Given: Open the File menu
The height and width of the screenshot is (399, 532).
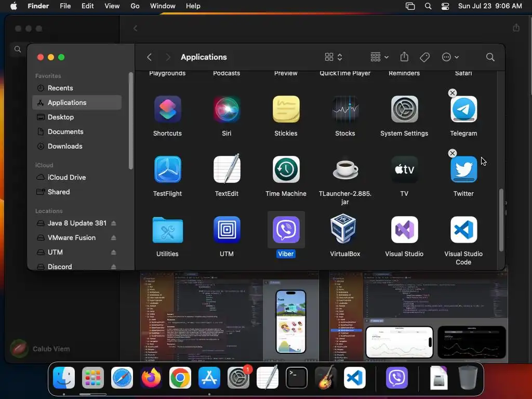Looking at the screenshot, I should point(65,6).
